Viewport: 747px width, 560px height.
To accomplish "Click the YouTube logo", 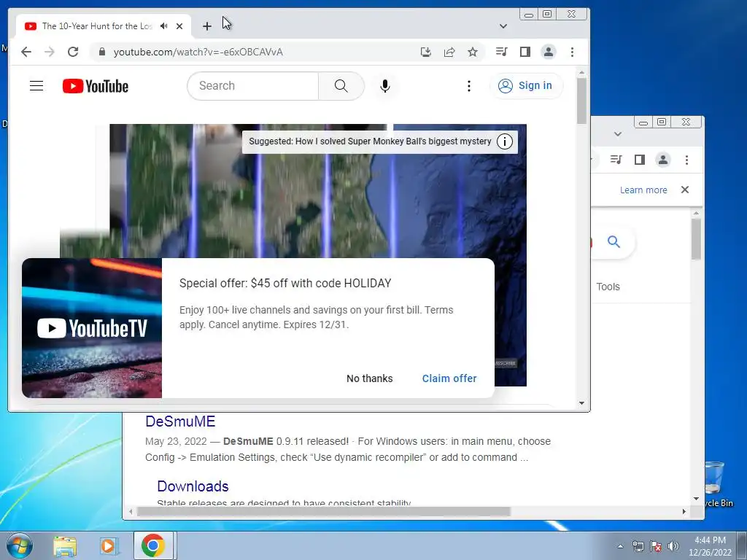I will (96, 86).
